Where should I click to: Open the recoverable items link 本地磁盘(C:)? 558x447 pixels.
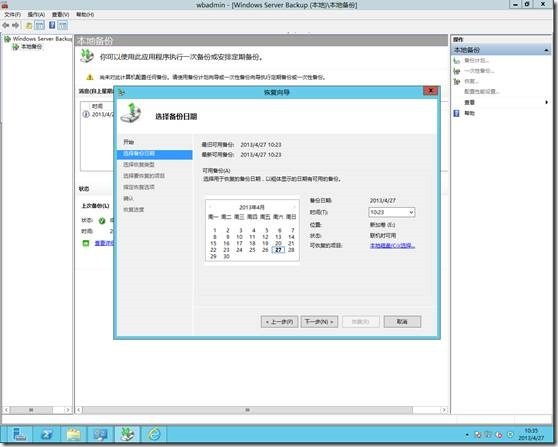(392, 246)
